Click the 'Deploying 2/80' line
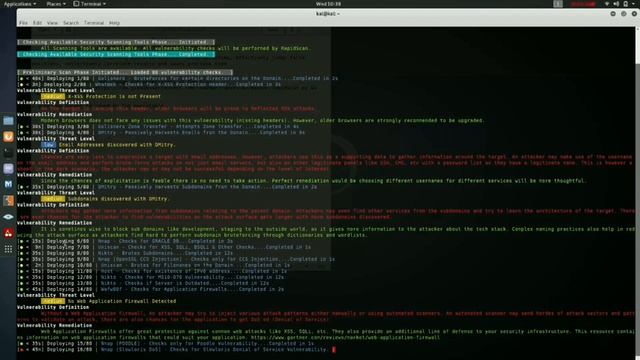 click(149, 84)
